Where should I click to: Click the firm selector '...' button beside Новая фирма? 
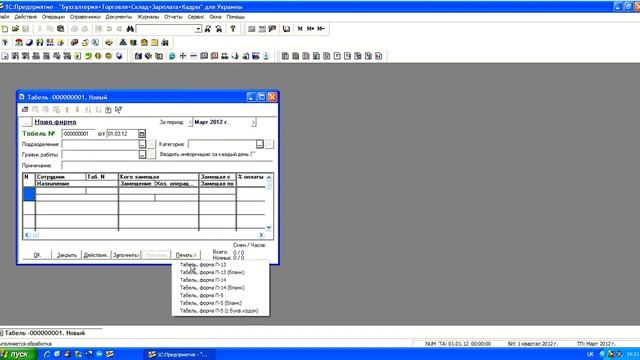coord(27,122)
